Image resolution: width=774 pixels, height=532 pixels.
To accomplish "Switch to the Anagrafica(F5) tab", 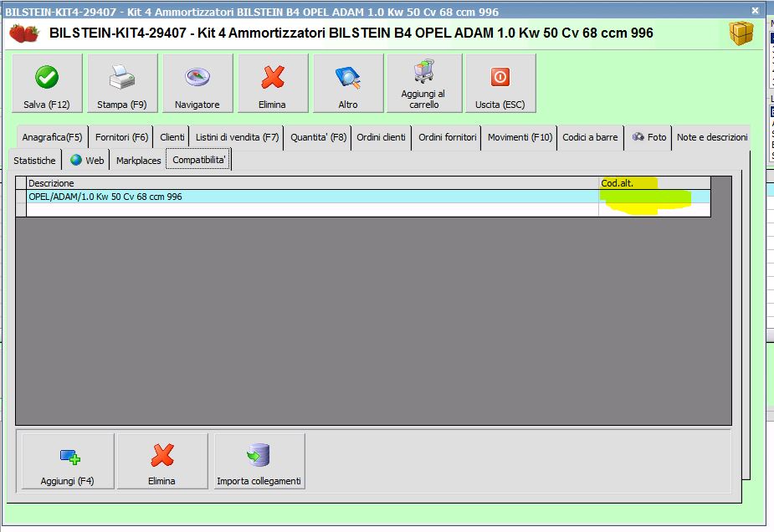I will [53, 137].
